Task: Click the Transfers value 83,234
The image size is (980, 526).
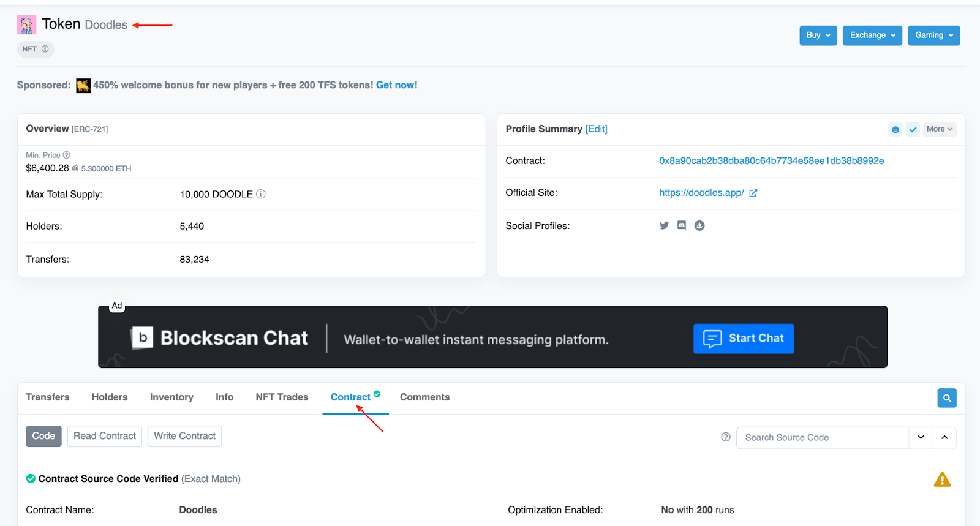Action: click(x=194, y=260)
